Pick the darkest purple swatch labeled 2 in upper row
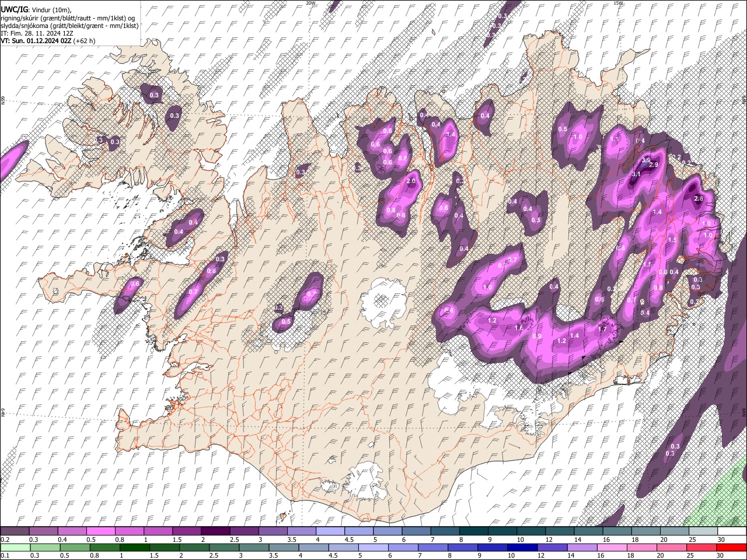The height and width of the screenshot is (560, 747). (x=215, y=531)
